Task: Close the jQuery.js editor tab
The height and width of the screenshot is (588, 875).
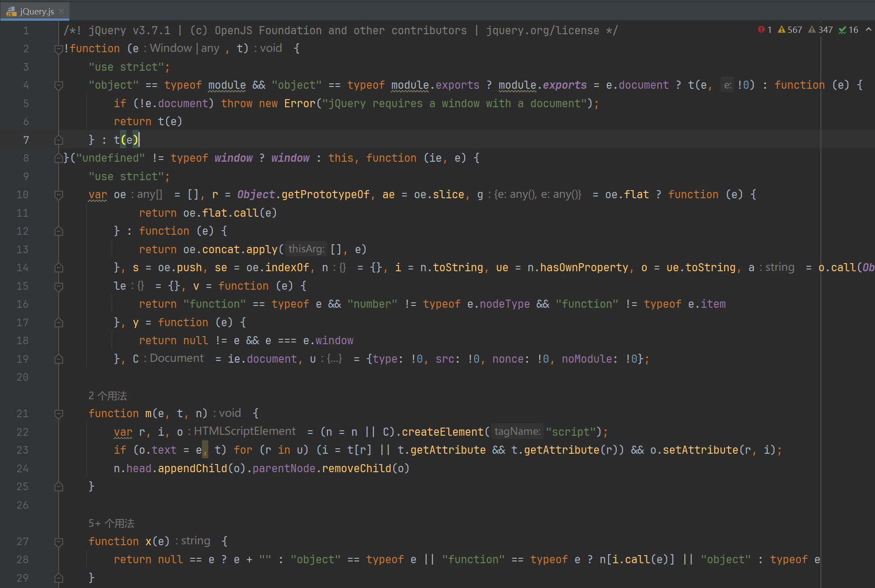Action: click(62, 11)
